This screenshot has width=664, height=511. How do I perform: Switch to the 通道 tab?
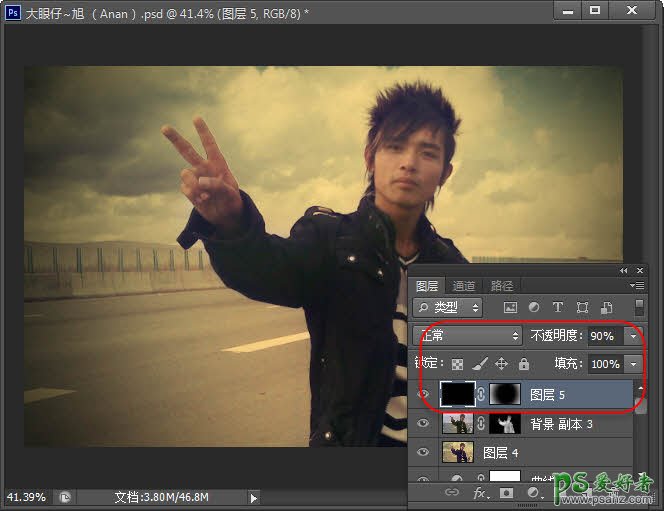[x=463, y=286]
